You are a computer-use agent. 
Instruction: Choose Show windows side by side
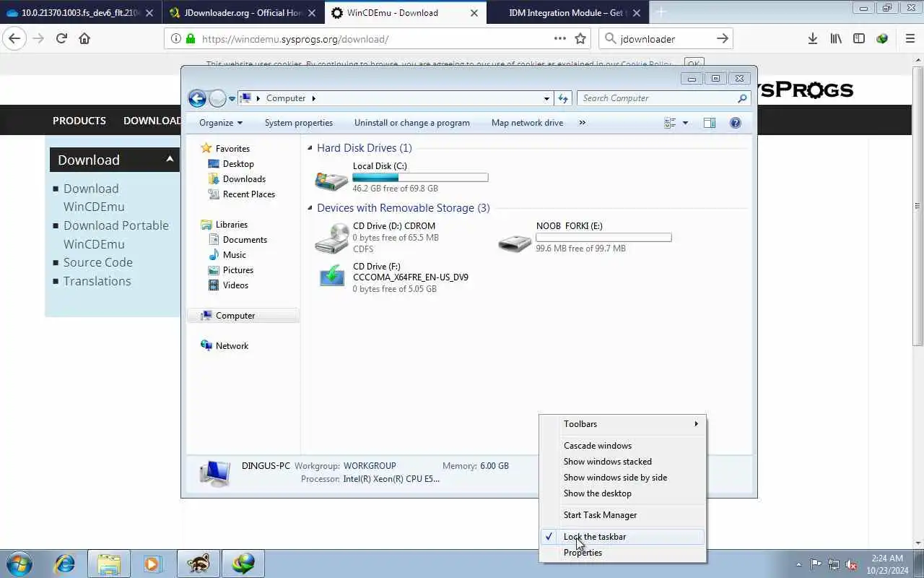point(622,478)
